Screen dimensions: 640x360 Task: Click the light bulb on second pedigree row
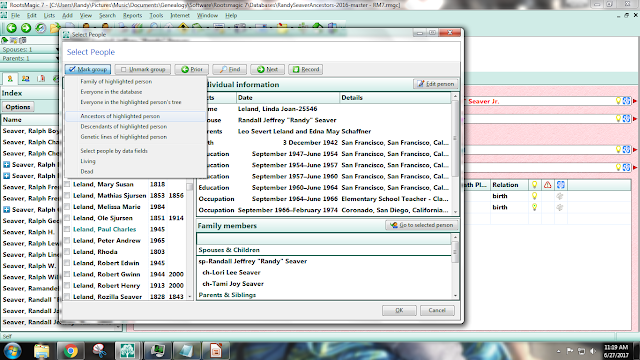coord(618,119)
